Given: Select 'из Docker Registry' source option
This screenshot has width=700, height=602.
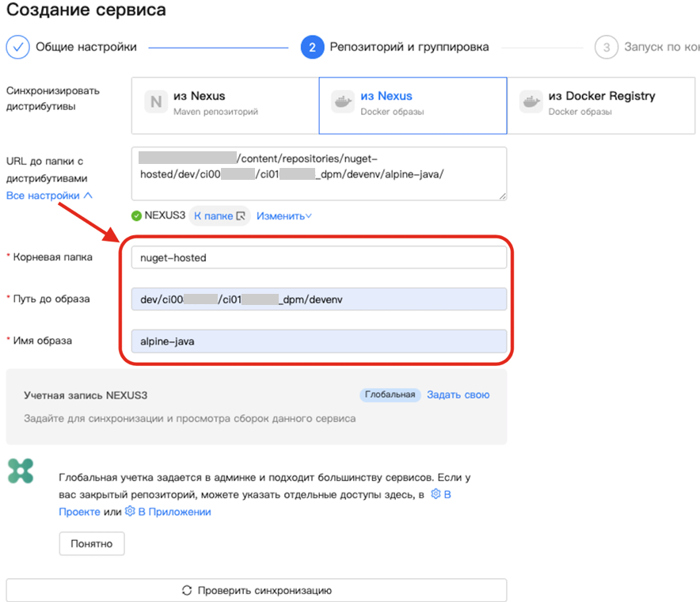Looking at the screenshot, I should [x=602, y=103].
